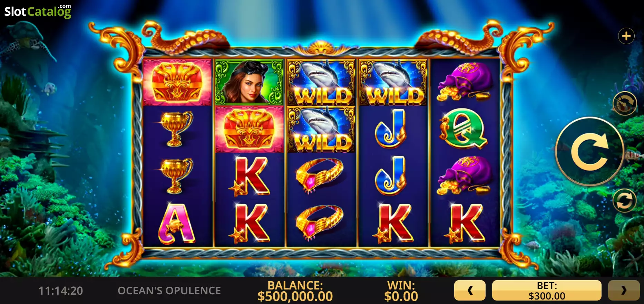Click the lower ruby ring symbol

pos(320,223)
